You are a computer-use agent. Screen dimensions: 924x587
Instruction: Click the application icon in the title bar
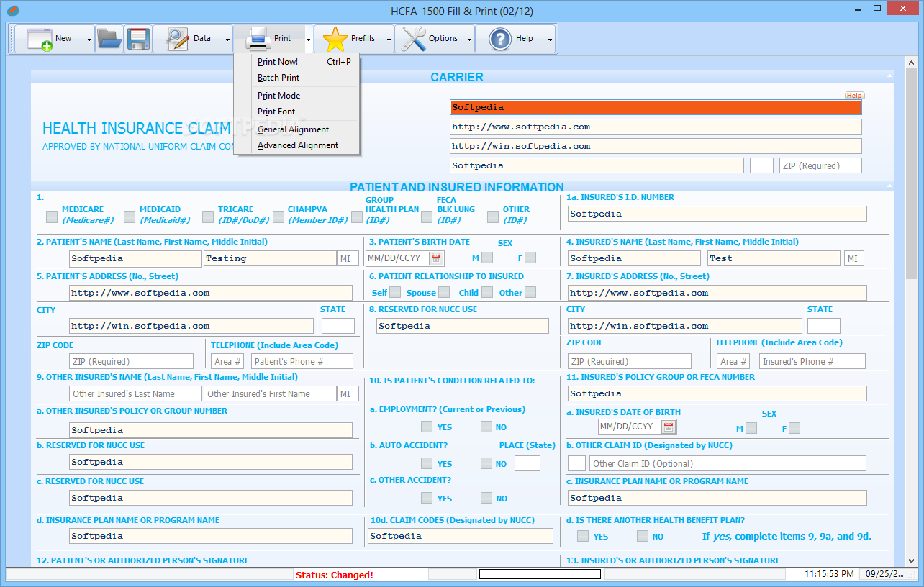pos(12,11)
